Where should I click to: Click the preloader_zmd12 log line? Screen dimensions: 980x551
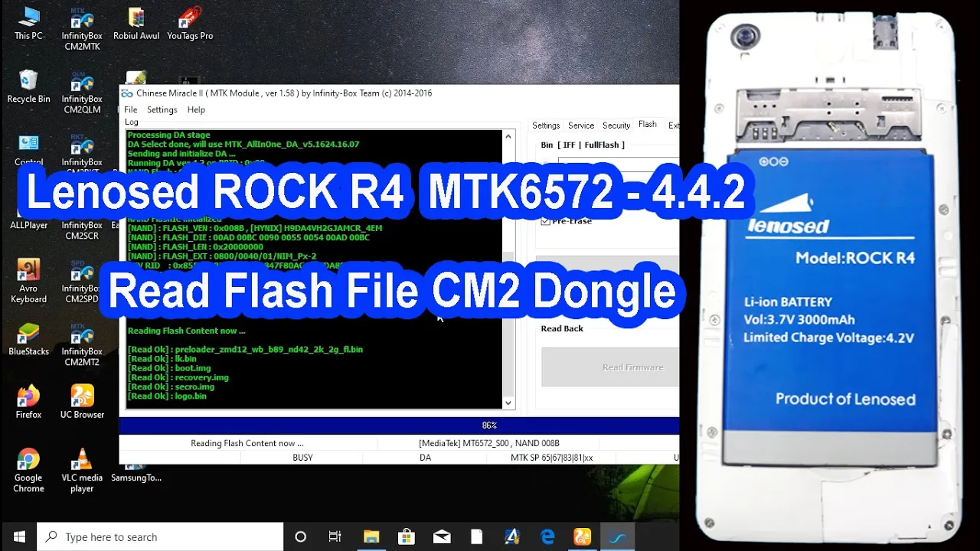coord(245,349)
